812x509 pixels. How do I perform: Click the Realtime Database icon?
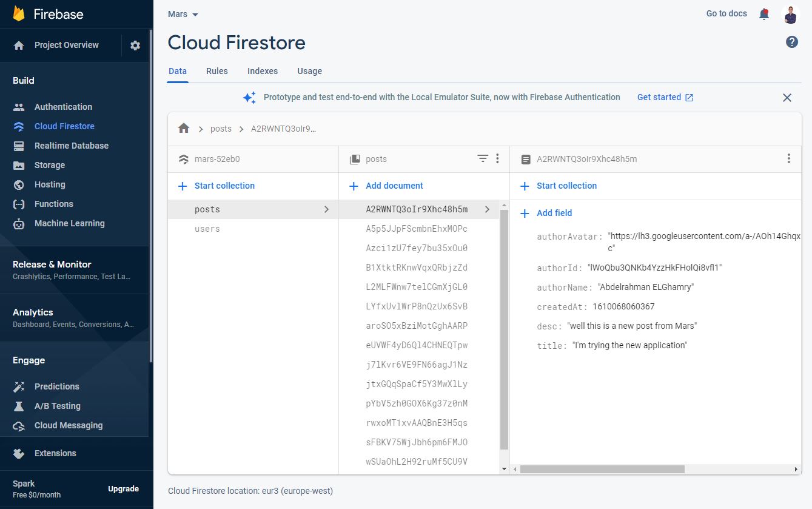tap(19, 146)
